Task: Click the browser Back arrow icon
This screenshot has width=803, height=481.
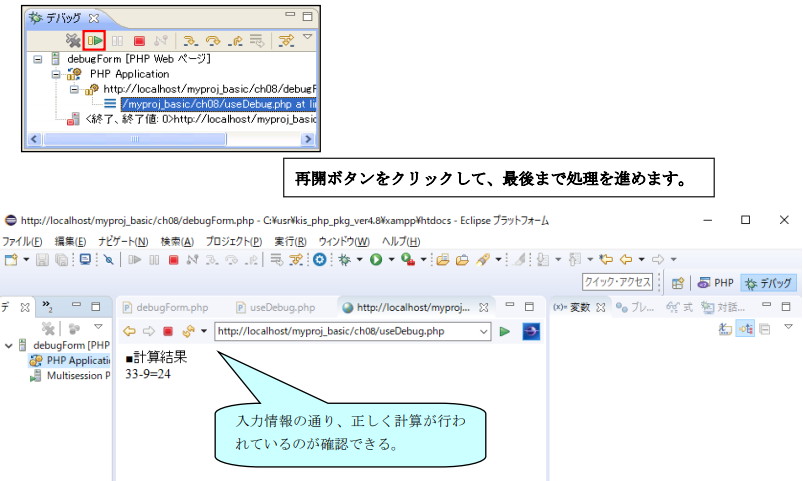Action: click(128, 331)
